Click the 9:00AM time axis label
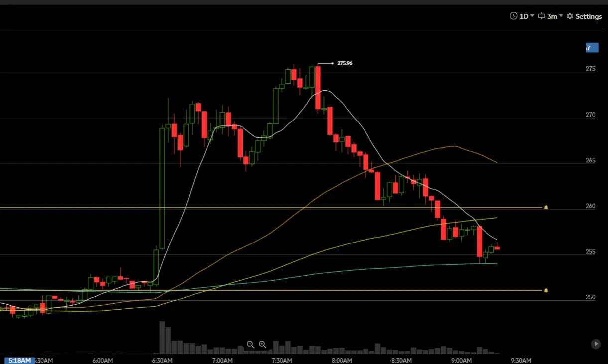608x364 pixels. click(461, 360)
